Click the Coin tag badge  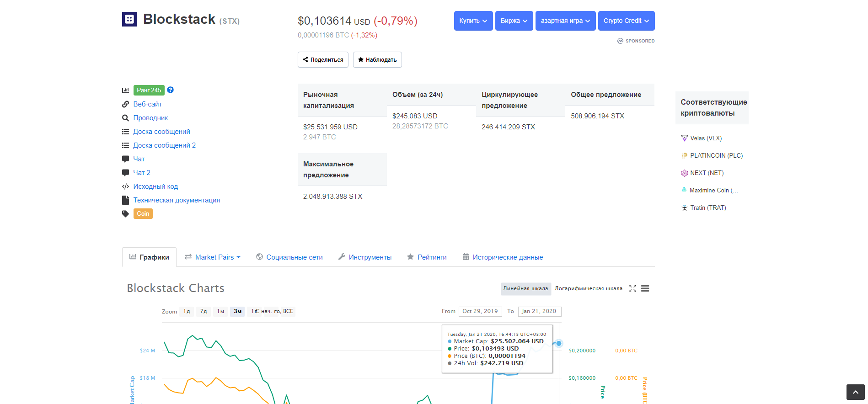click(x=143, y=213)
